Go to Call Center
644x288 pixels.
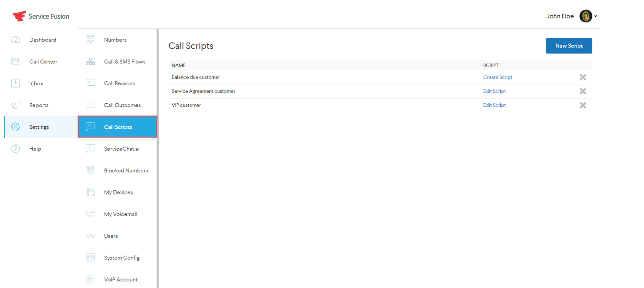click(x=41, y=62)
